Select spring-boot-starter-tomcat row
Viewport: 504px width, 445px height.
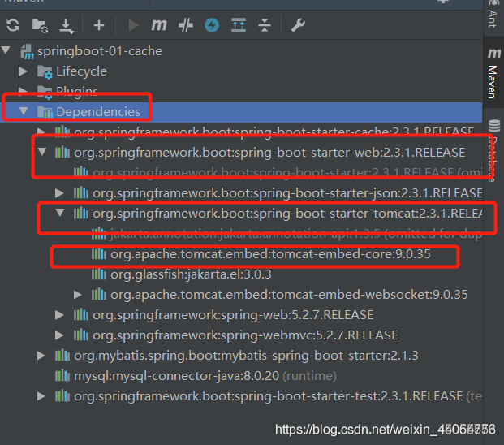coord(241,214)
